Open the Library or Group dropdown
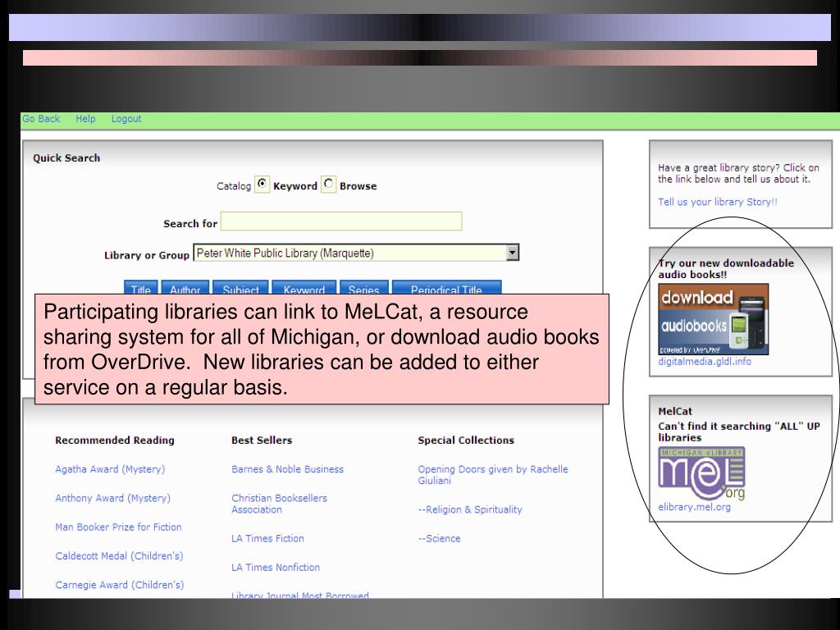Screen dimensions: 840x630 click(x=356, y=253)
